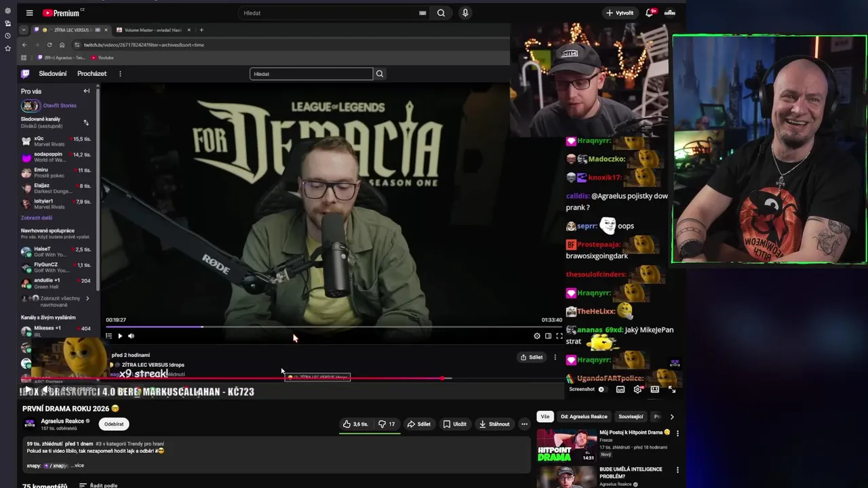The image size is (868, 488).
Task: Select the Vše filter chip
Action: (x=545, y=416)
